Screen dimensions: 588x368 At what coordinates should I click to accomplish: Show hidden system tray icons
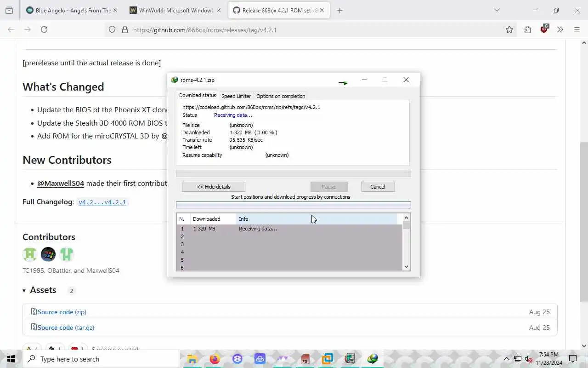coord(507,359)
